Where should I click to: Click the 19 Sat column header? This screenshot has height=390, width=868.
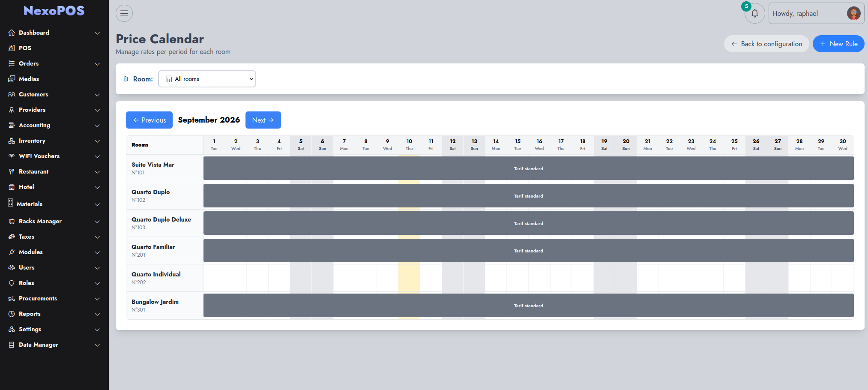[x=604, y=145]
